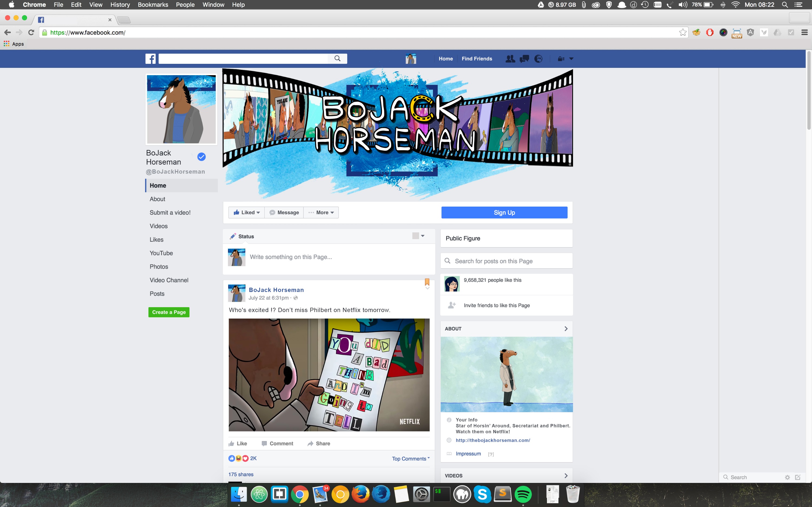Toggle Like on Philbert post

click(x=238, y=443)
